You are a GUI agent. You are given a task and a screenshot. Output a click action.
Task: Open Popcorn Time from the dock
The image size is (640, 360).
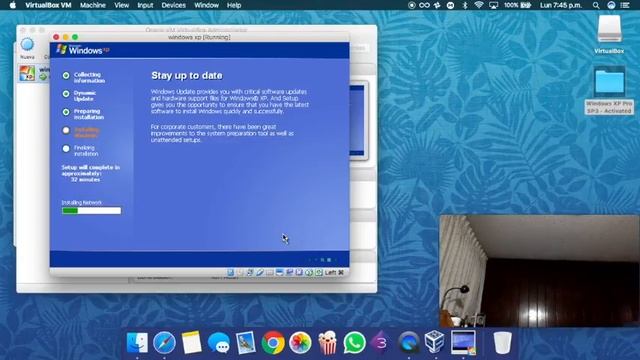coord(327,342)
